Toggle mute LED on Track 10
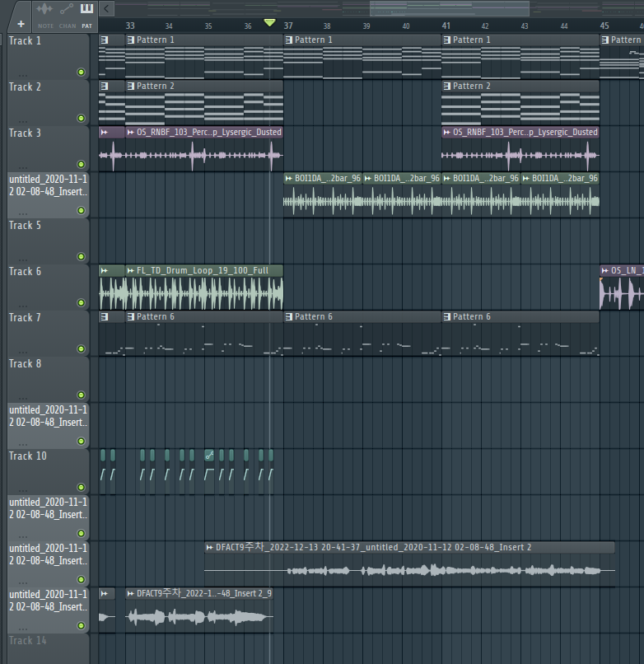The width and height of the screenshot is (644, 664). tap(81, 488)
